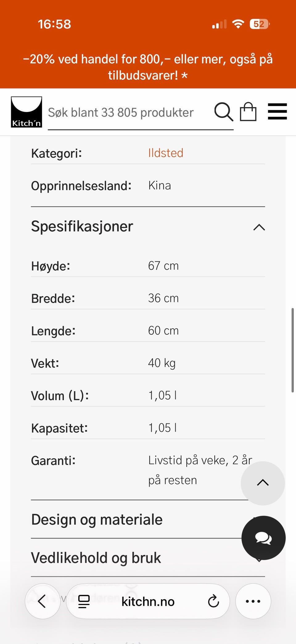Open the Ildsted category link
The image size is (296, 644).
coord(166,153)
